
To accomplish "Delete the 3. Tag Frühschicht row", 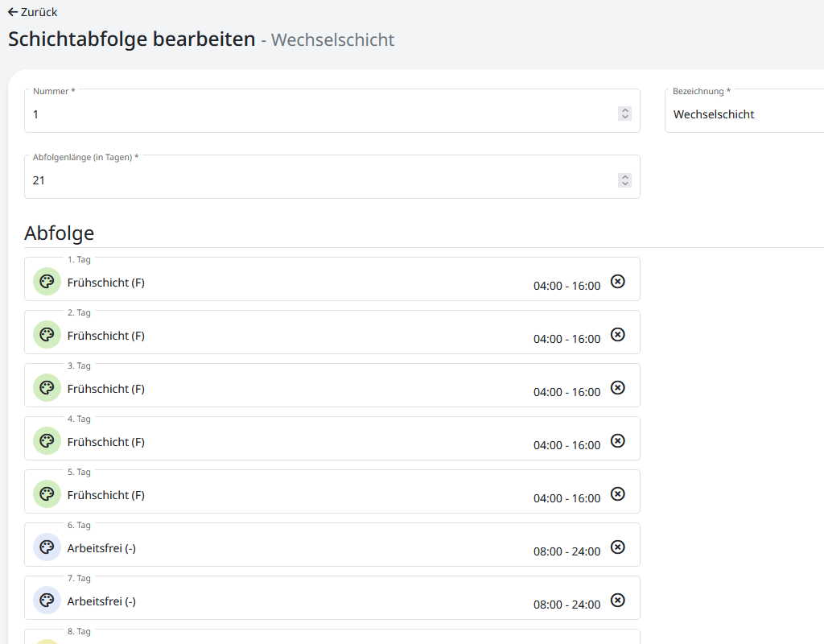I will (617, 387).
